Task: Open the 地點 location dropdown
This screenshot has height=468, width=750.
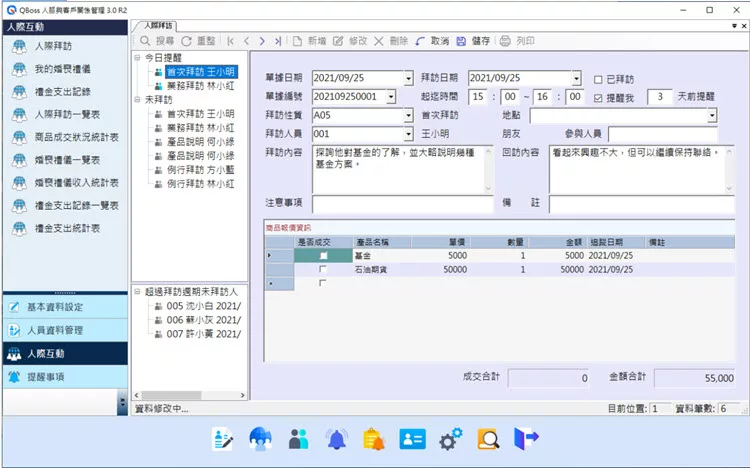Action: [x=712, y=116]
